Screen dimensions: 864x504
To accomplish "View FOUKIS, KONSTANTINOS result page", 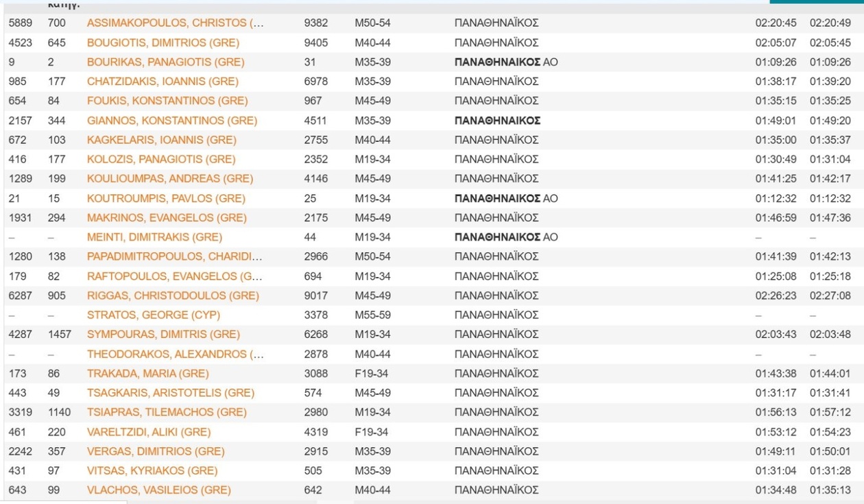I will [168, 101].
